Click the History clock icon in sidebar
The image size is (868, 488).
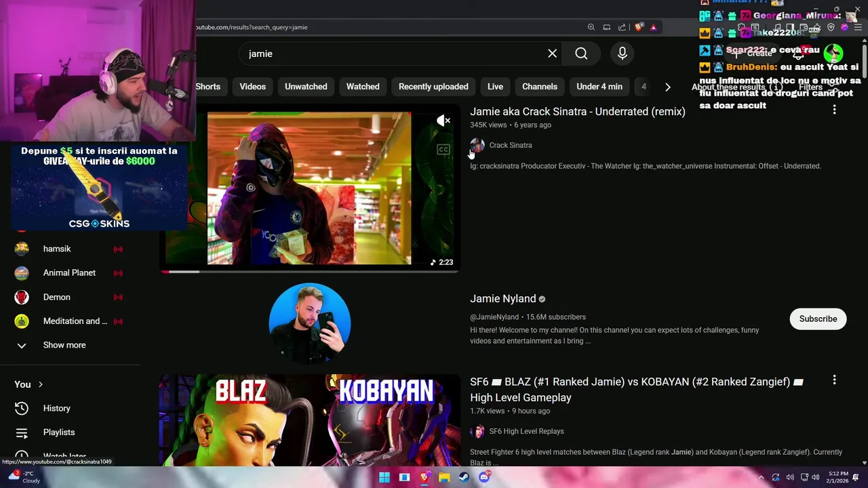coord(22,408)
